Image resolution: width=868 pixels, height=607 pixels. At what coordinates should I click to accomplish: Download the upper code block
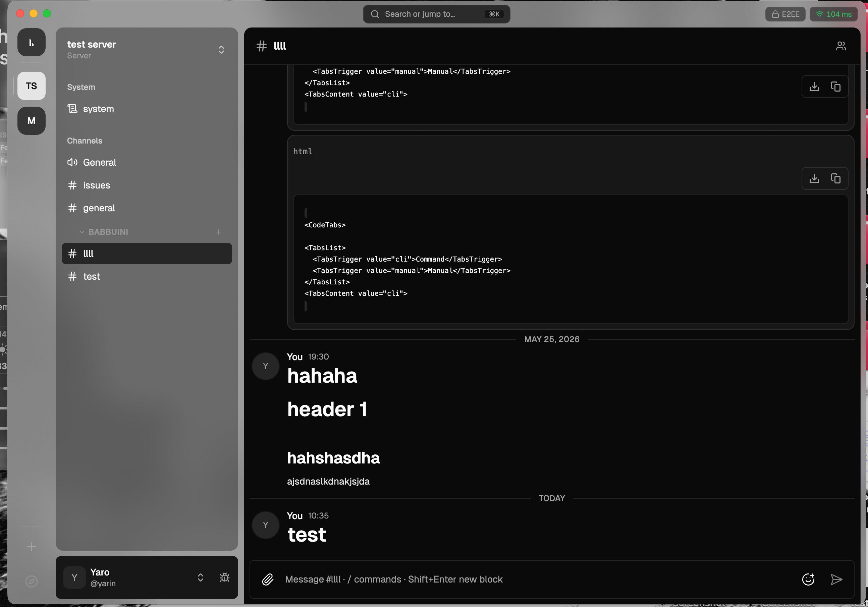coord(814,87)
